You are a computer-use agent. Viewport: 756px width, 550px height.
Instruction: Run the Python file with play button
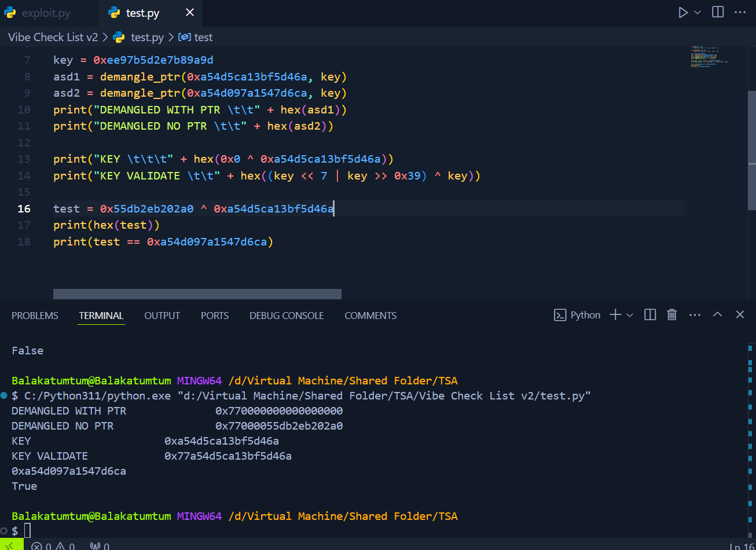(x=683, y=12)
